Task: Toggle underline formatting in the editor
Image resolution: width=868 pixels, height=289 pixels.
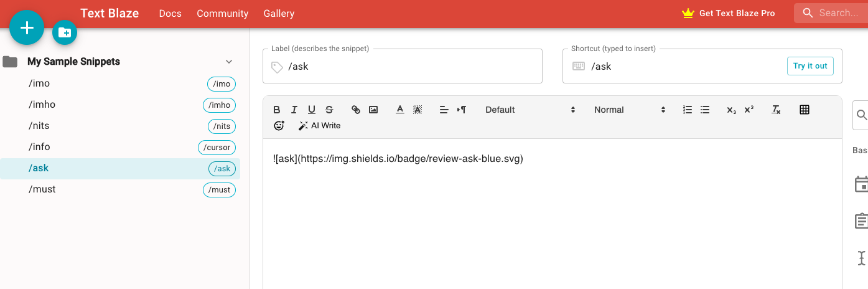Action: pos(312,110)
